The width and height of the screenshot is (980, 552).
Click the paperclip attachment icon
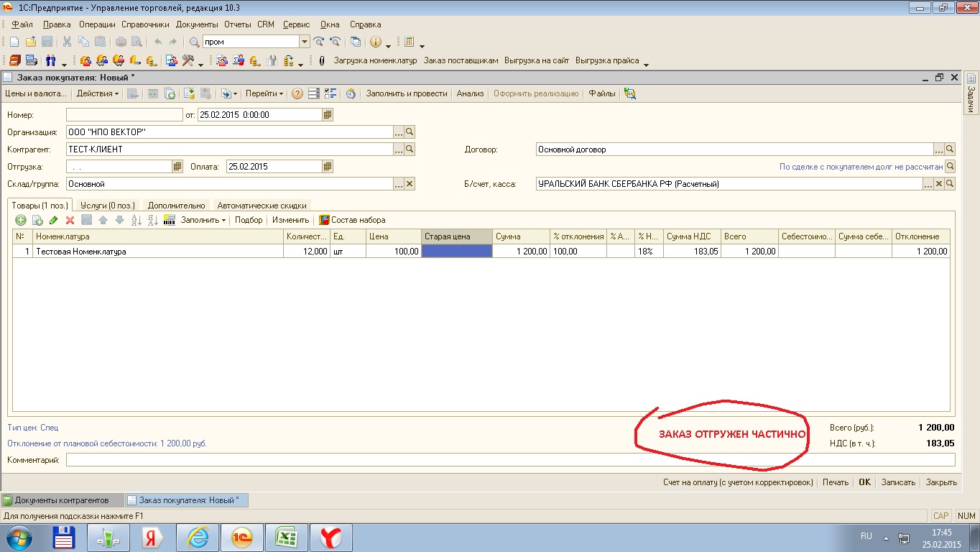point(321,61)
